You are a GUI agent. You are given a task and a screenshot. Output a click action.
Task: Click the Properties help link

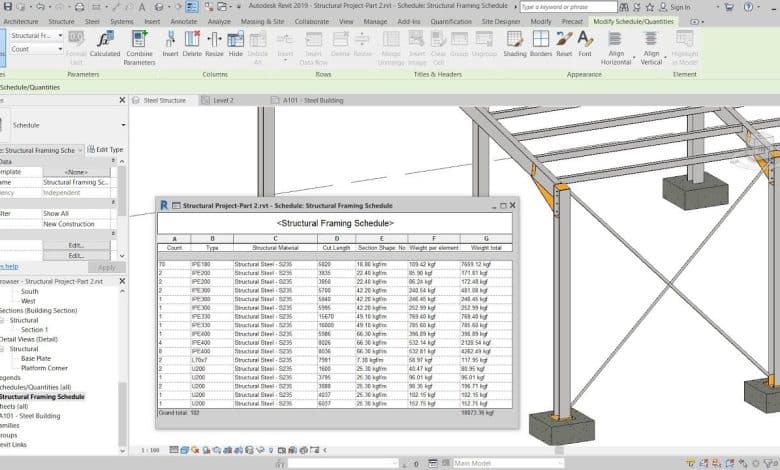tap(8, 267)
